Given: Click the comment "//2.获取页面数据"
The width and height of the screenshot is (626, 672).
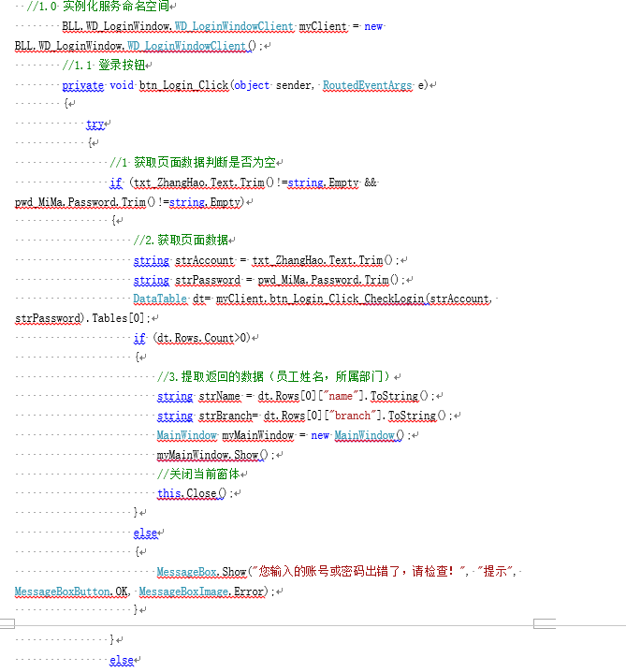Looking at the screenshot, I should 181,240.
